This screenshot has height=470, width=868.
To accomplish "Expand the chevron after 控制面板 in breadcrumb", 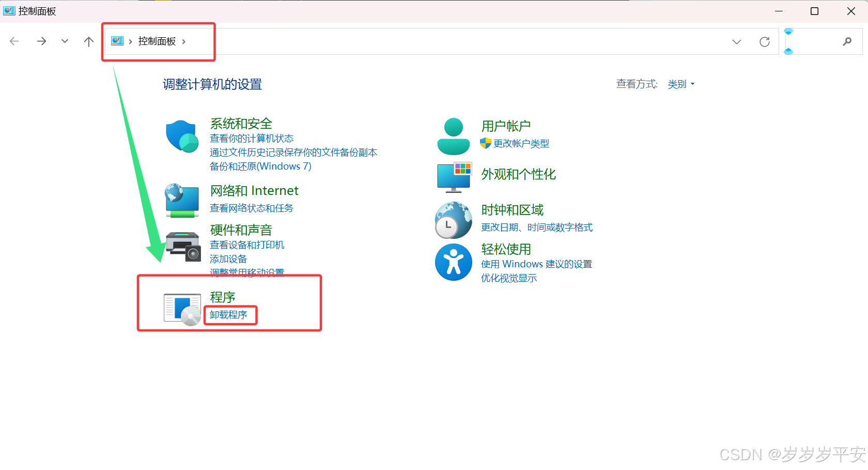I will coord(183,41).
